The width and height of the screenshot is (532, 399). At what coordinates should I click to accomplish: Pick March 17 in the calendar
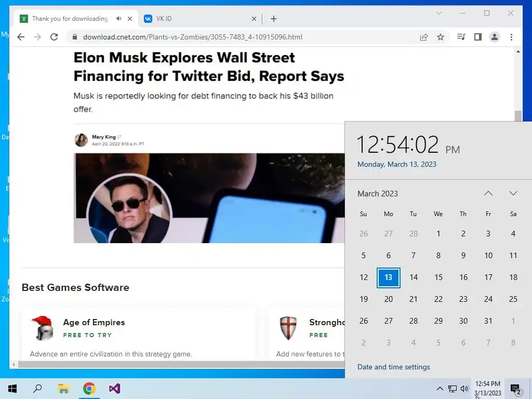(x=488, y=277)
